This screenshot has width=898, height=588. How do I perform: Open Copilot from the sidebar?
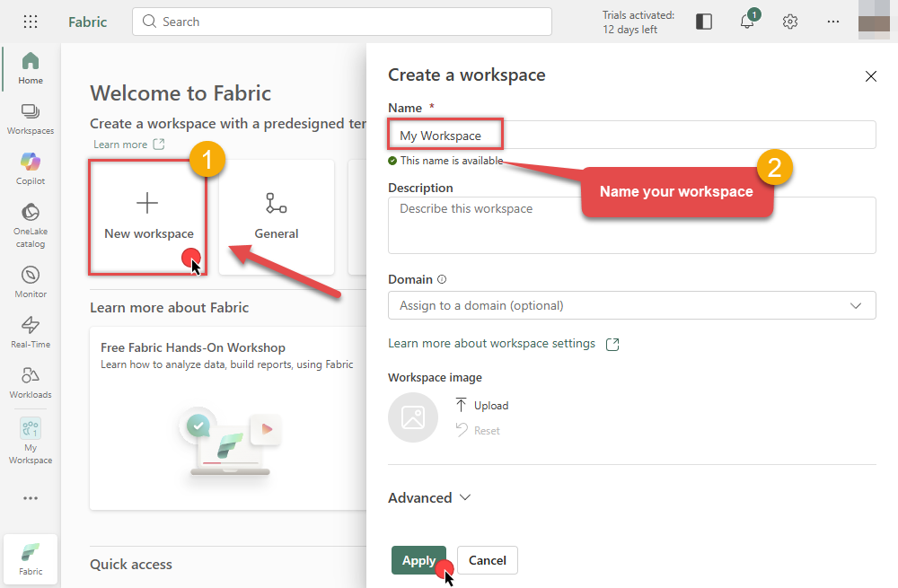click(30, 169)
